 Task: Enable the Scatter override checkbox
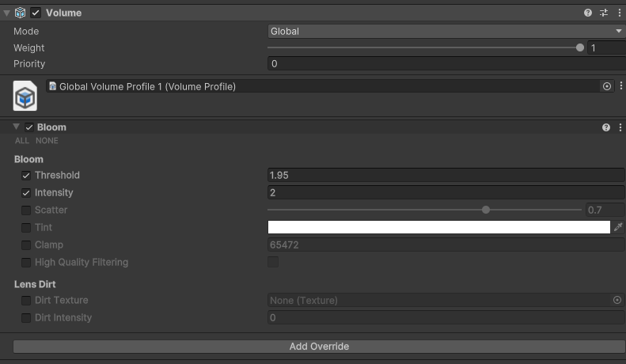26,210
